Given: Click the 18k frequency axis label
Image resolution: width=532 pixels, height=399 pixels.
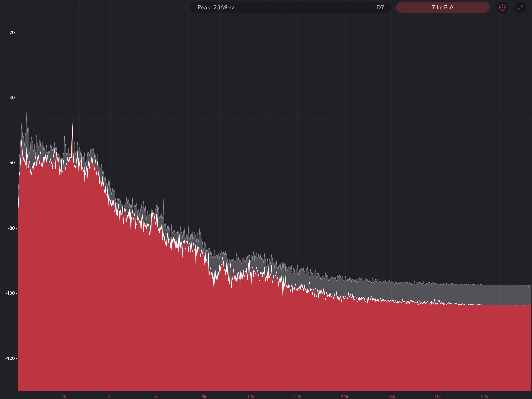Looking at the screenshot, I should tap(438, 396).
